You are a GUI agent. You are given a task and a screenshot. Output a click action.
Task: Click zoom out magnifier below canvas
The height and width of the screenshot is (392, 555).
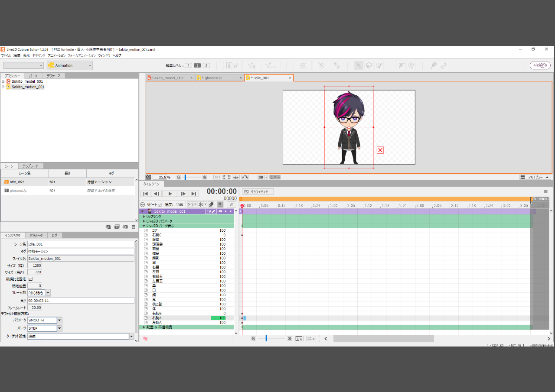tap(179, 177)
